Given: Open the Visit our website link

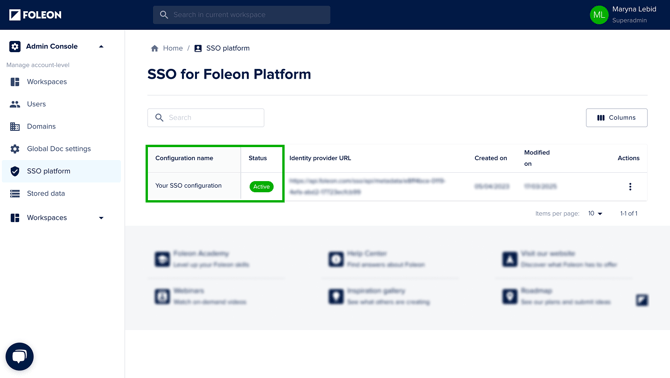Looking at the screenshot, I should click(x=548, y=254).
